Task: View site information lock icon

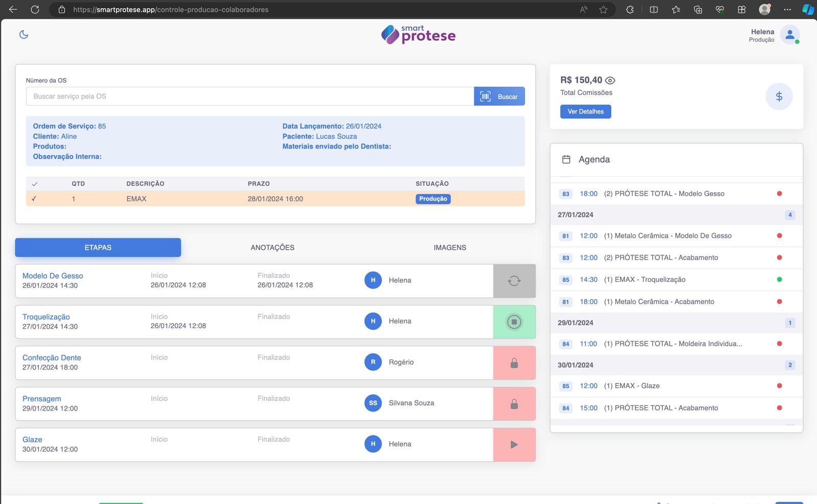Action: (x=62, y=10)
